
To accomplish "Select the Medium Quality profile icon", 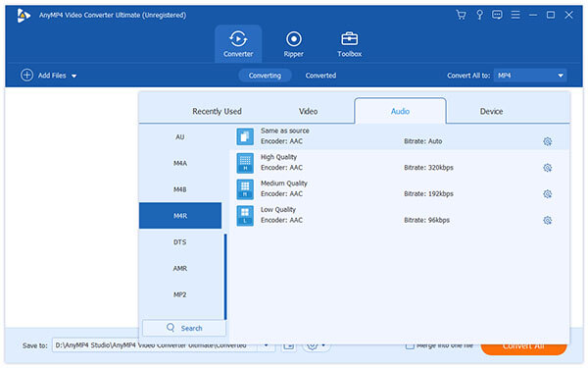I will 245,188.
